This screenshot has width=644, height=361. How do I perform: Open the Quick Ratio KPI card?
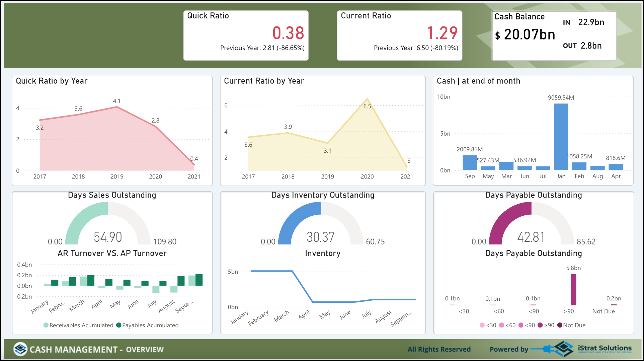click(x=246, y=35)
